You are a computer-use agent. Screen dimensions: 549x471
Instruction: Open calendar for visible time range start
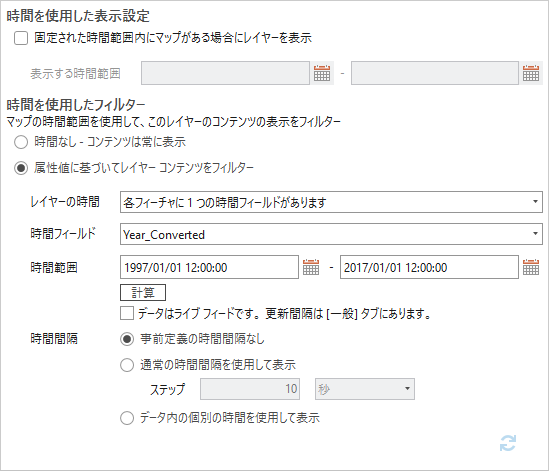point(322,73)
